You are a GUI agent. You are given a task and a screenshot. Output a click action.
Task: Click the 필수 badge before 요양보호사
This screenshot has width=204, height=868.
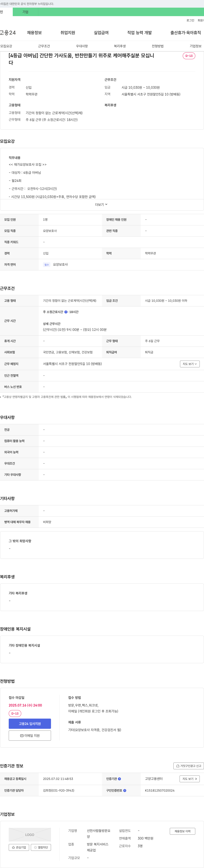[47, 265]
